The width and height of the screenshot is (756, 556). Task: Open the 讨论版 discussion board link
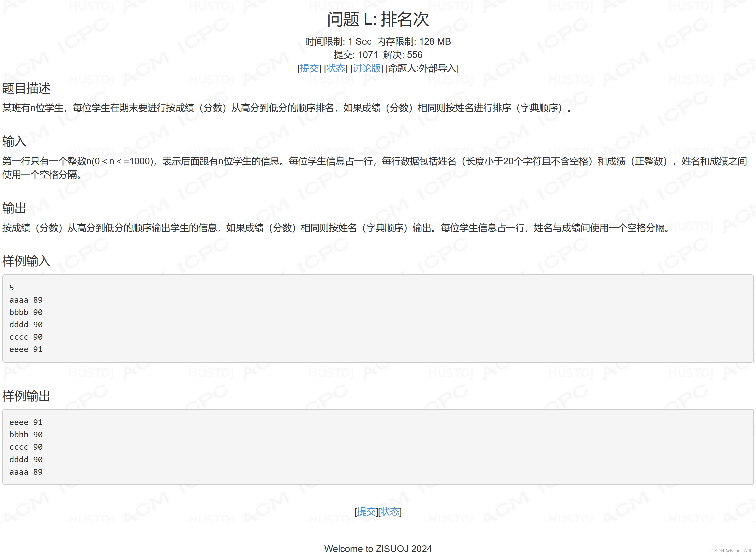pyautogui.click(x=367, y=68)
